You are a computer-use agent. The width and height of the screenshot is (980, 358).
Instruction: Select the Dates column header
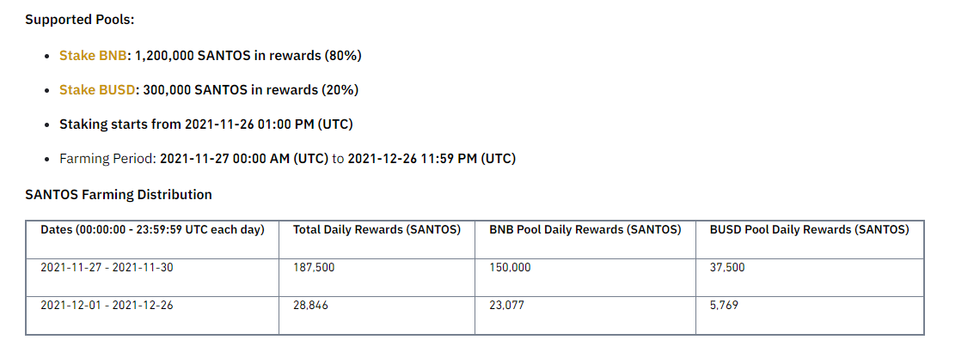click(x=152, y=229)
